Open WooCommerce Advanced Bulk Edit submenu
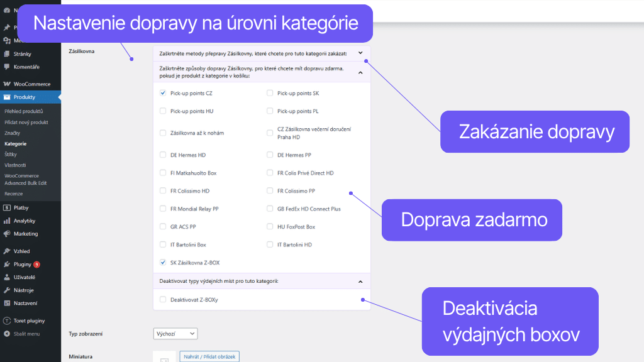644x362 pixels. 25,179
